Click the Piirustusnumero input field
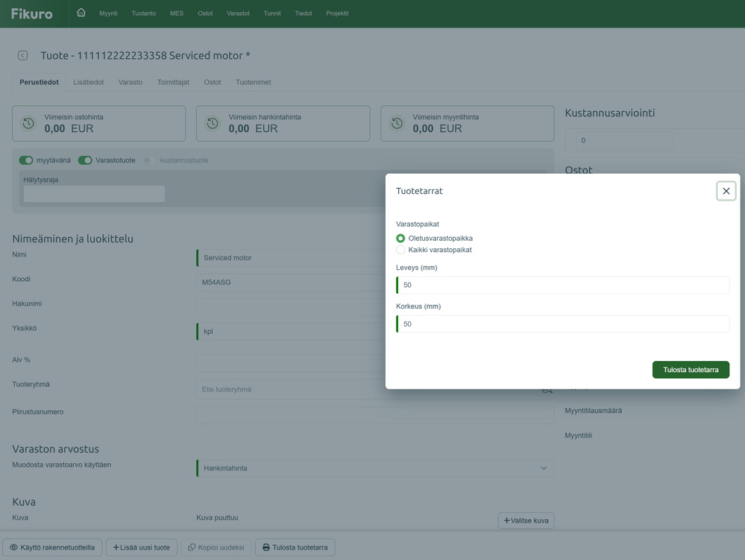 tap(375, 415)
